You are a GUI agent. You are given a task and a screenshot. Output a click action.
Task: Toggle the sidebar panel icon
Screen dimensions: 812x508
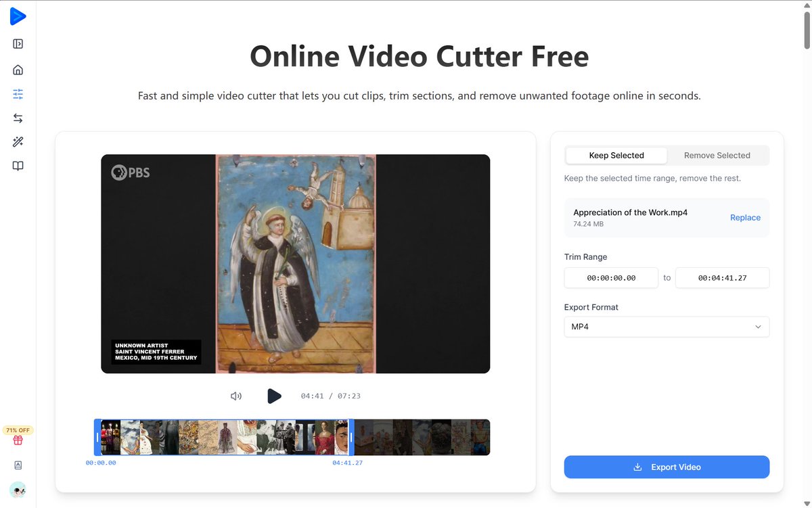pyautogui.click(x=18, y=44)
